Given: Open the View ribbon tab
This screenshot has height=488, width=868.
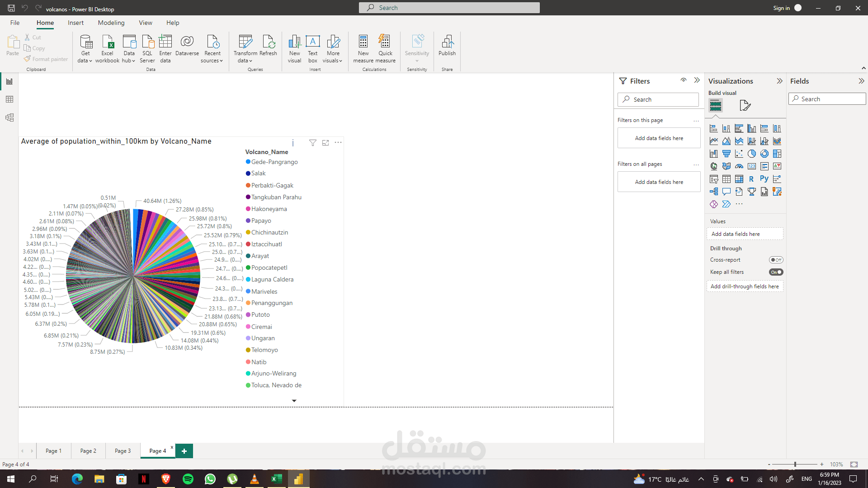Looking at the screenshot, I should [146, 23].
